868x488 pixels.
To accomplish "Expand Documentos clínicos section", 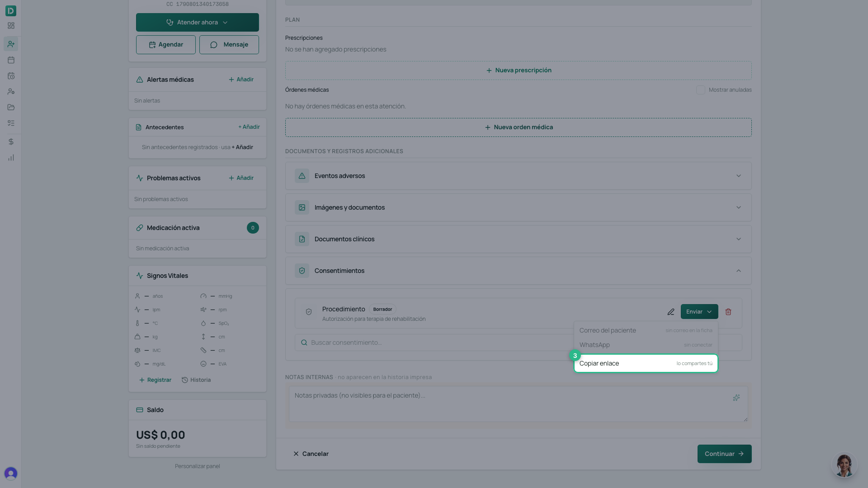I will click(x=518, y=239).
